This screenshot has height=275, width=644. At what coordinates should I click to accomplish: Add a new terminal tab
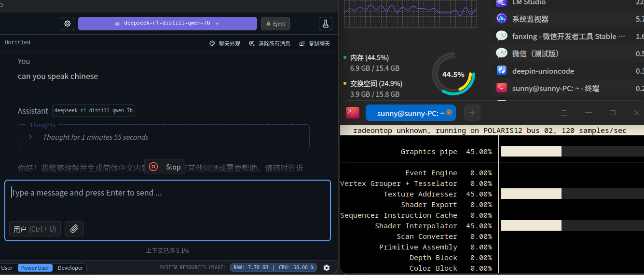[472, 113]
